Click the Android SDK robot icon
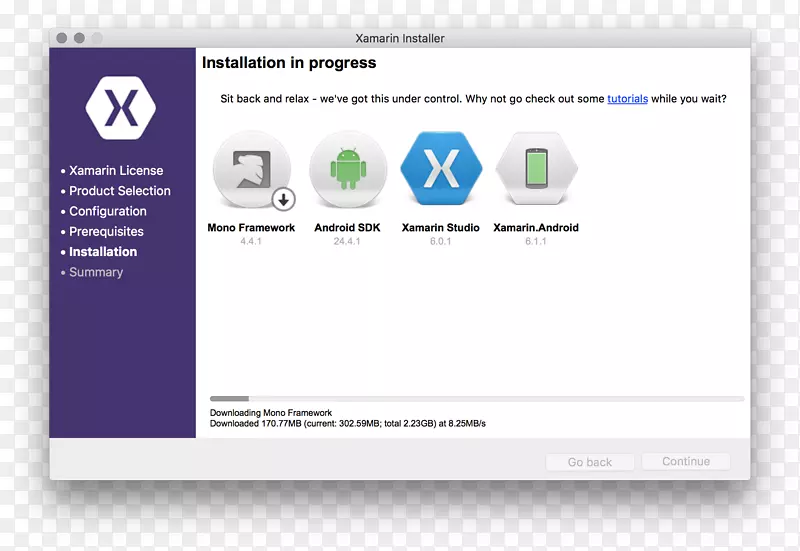This screenshot has width=800, height=551. point(348,169)
